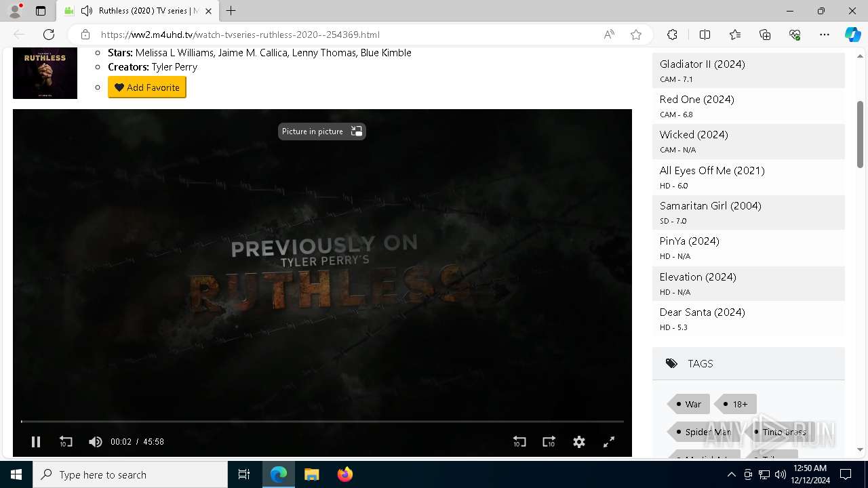Open Task View on the taskbar

tap(244, 474)
